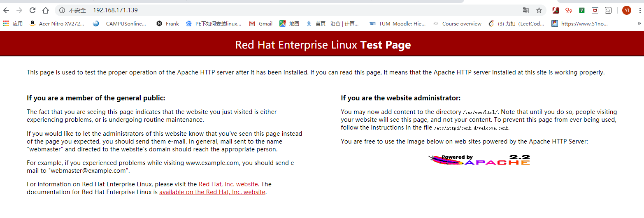Open the 地图 maps bookmark
The width and height of the screenshot is (644, 218).
click(x=289, y=23)
